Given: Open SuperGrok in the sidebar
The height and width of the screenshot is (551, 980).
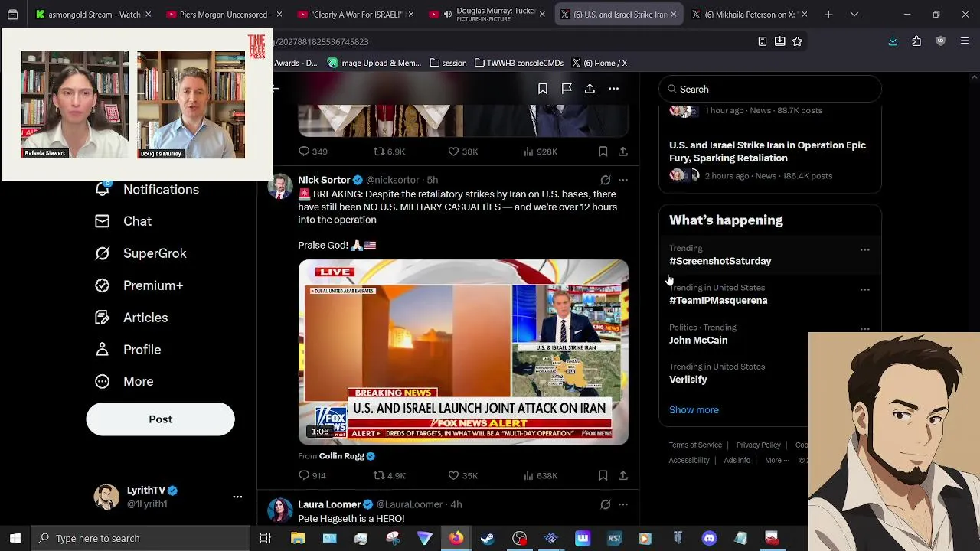Looking at the screenshot, I should pyautogui.click(x=141, y=253).
